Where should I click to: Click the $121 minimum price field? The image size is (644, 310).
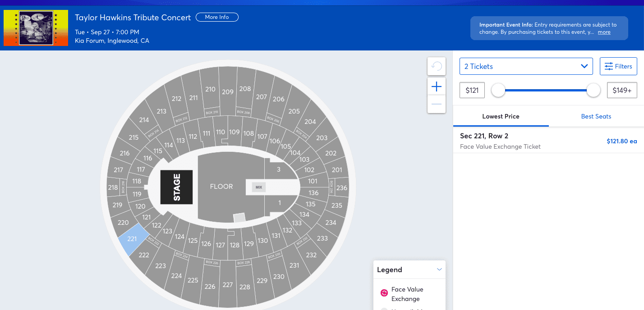472,90
